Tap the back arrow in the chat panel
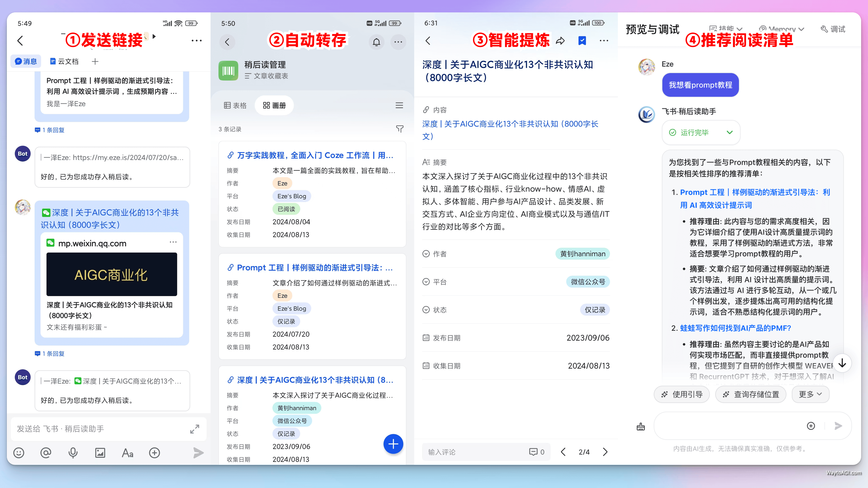 click(x=20, y=41)
